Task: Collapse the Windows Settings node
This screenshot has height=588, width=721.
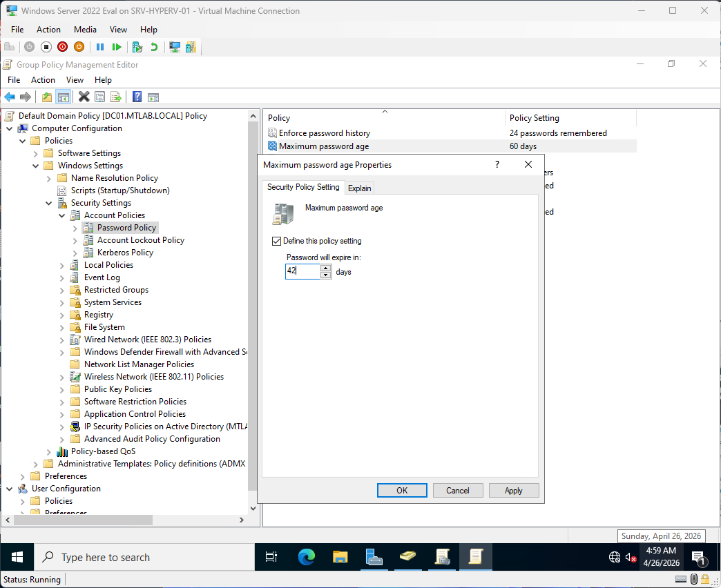Action: (36, 166)
